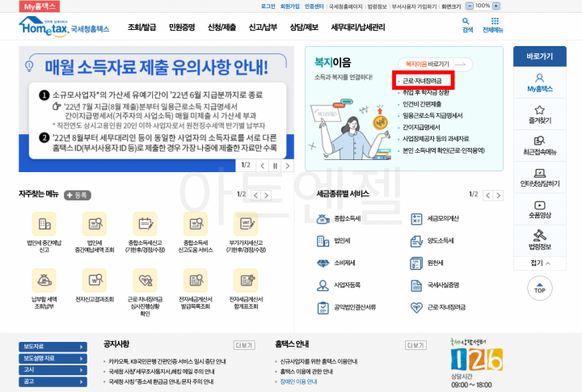Go to the previous 자주찾는 메뉴 page

(x=255, y=196)
